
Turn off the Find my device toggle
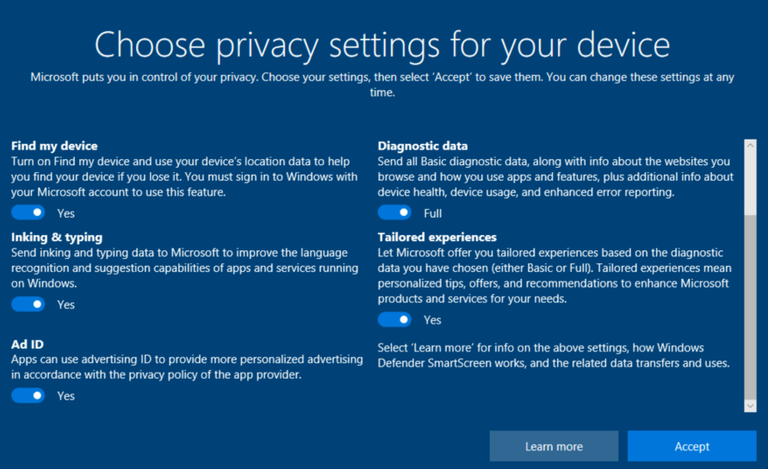tap(28, 212)
